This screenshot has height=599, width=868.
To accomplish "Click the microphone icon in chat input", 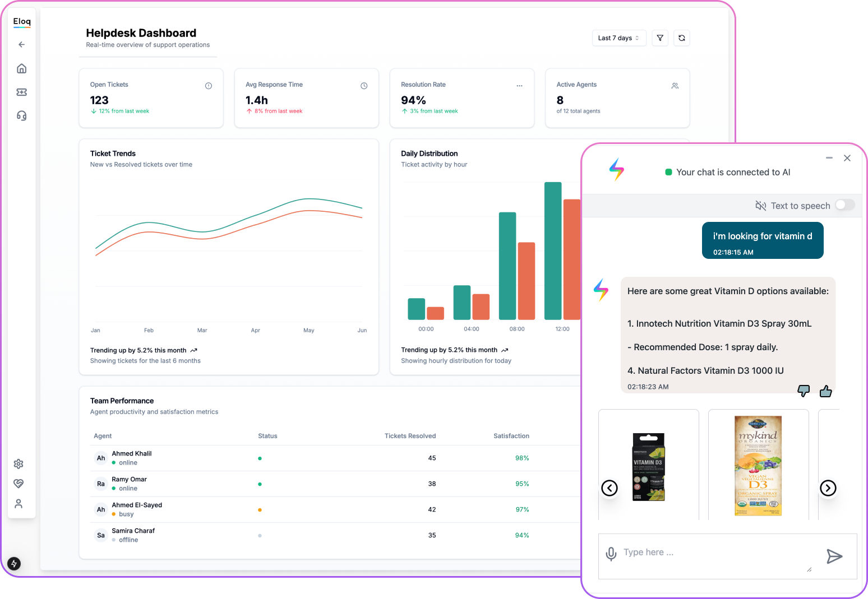I will tap(611, 554).
